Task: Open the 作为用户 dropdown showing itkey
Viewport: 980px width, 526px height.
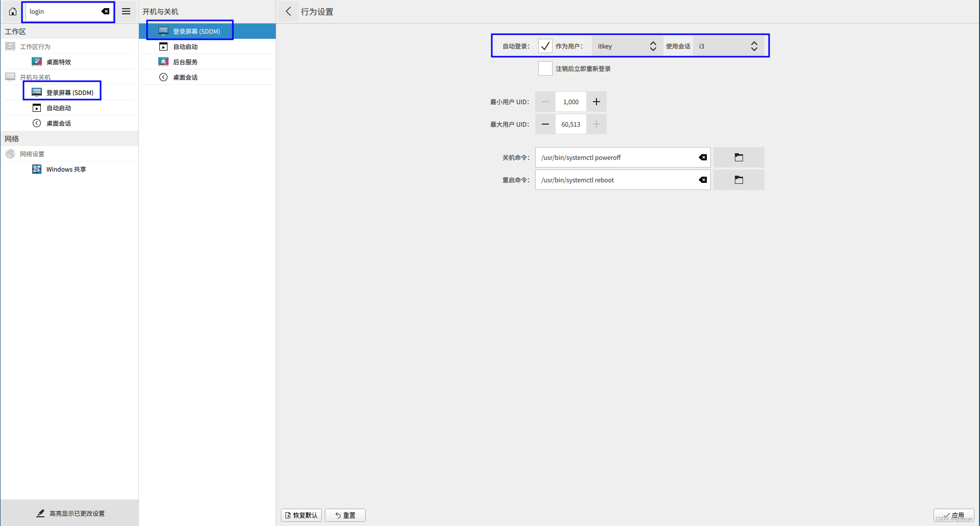Action: (x=627, y=46)
